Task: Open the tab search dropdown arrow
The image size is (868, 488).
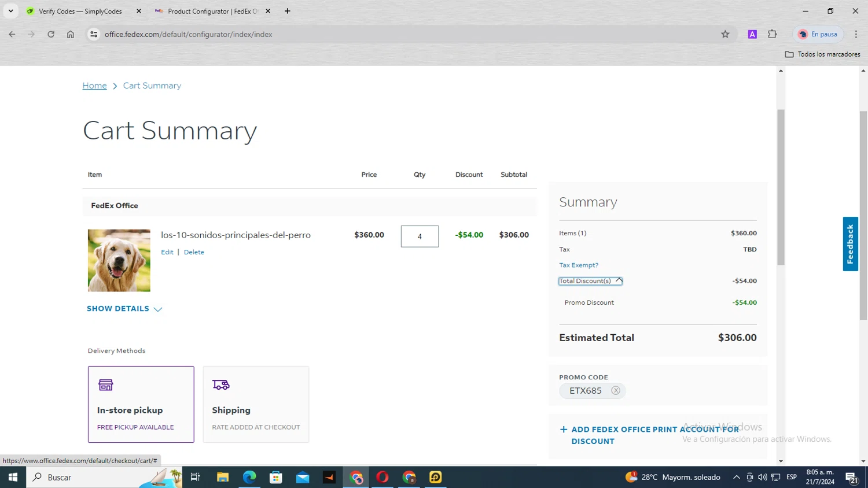Action: [x=10, y=11]
